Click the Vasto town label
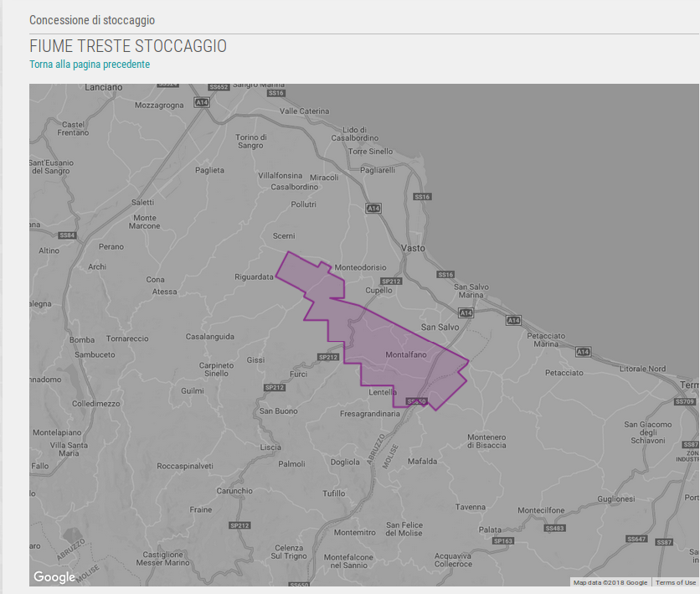Viewport: 700px width, 594px height. 414,249
